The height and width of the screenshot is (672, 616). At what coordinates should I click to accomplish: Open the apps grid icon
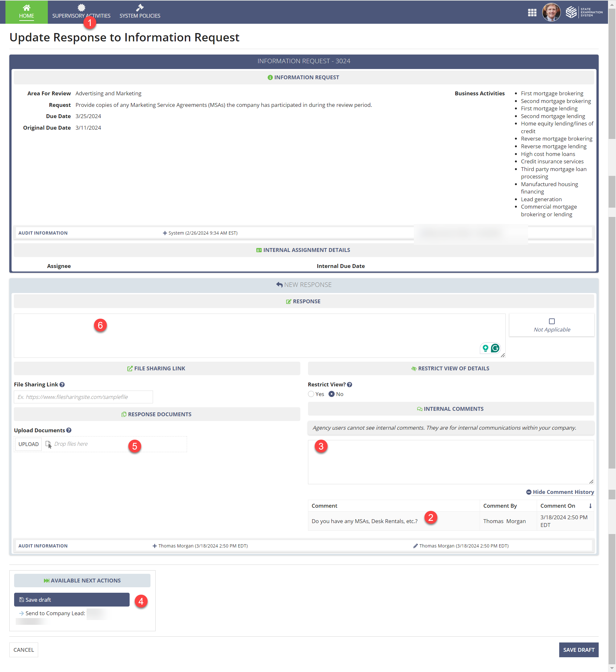pyautogui.click(x=532, y=13)
